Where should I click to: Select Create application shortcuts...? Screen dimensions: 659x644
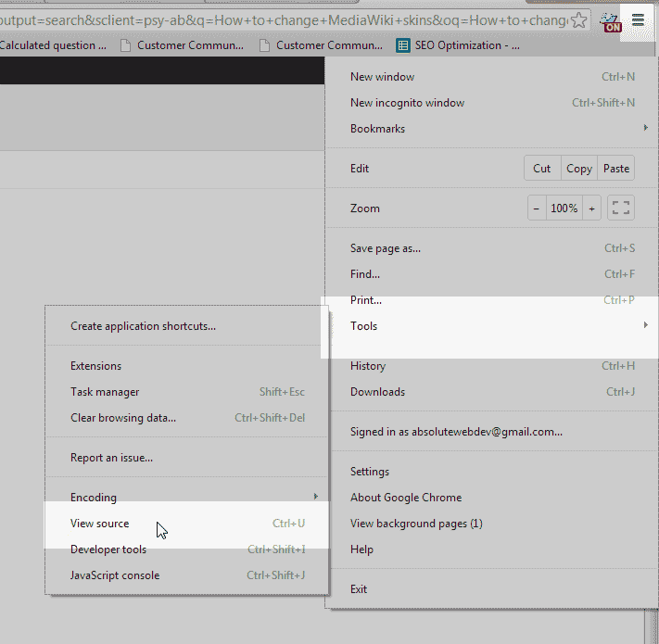tap(186, 326)
